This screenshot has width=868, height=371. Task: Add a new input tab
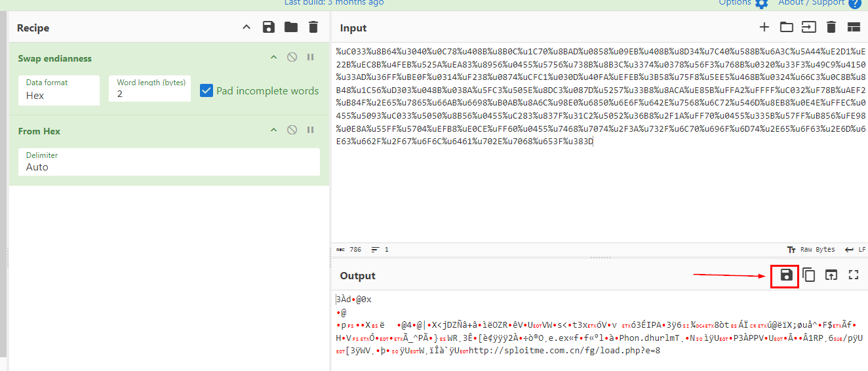pos(764,28)
